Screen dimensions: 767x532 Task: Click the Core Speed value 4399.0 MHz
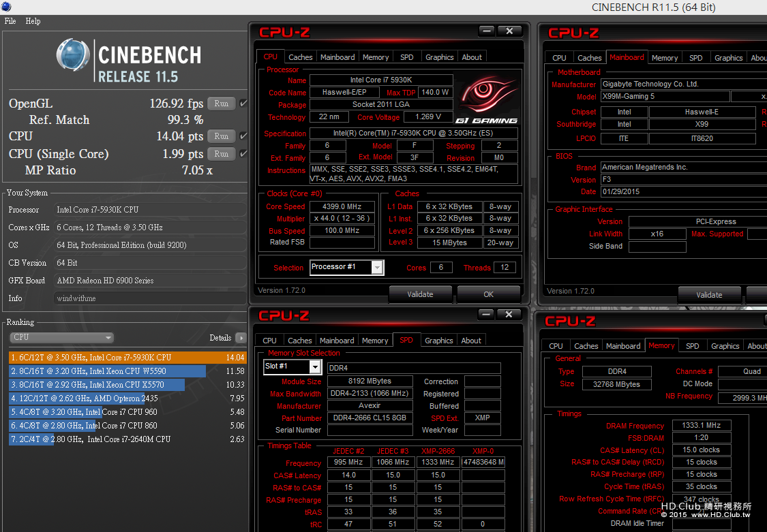342,206
